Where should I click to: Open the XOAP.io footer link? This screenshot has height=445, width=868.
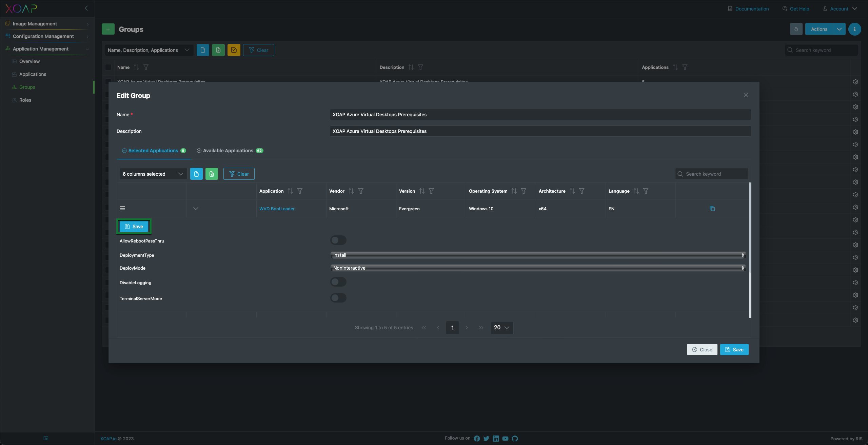(108, 439)
